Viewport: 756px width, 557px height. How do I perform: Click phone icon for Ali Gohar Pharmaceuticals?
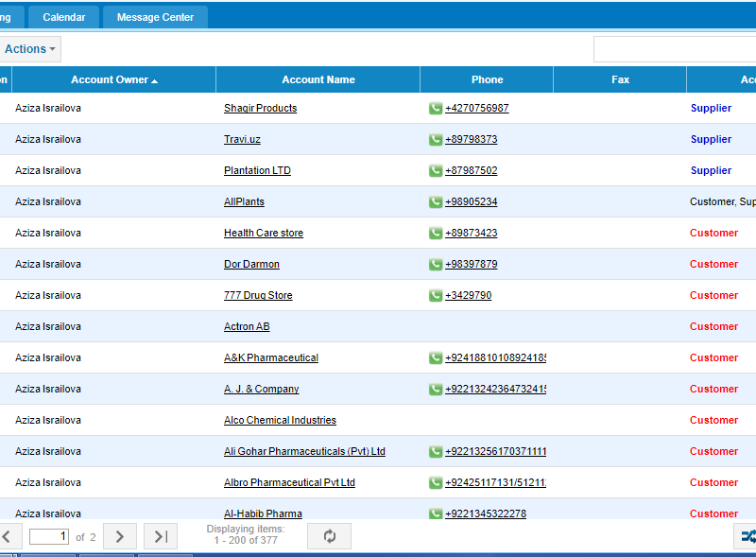(436, 451)
